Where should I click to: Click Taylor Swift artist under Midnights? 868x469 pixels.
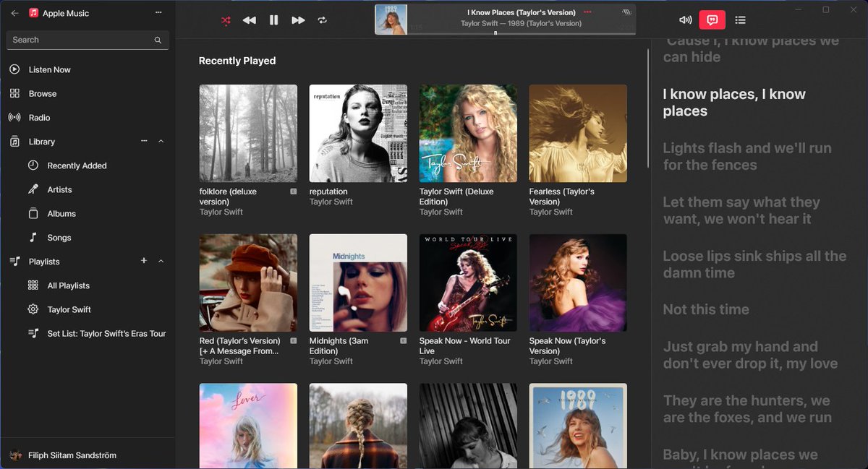click(x=331, y=361)
